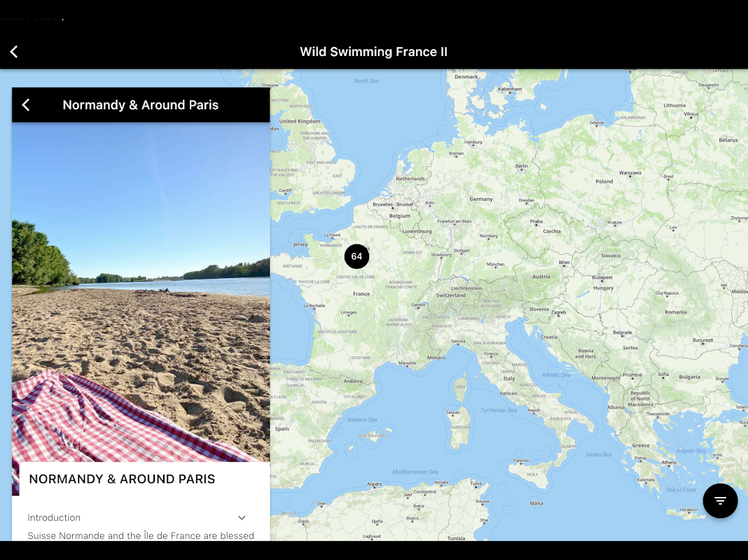
Task: Click the Normandy & Around Paris panel title
Action: [141, 105]
